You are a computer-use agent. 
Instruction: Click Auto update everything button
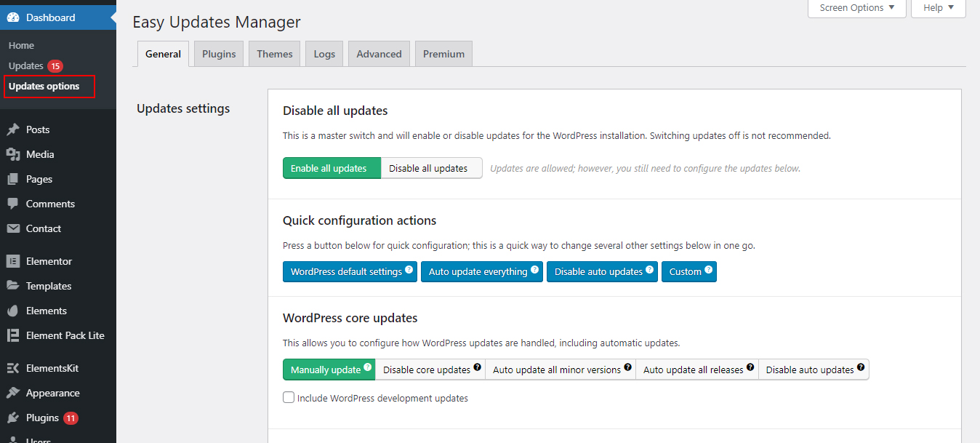[x=482, y=272]
